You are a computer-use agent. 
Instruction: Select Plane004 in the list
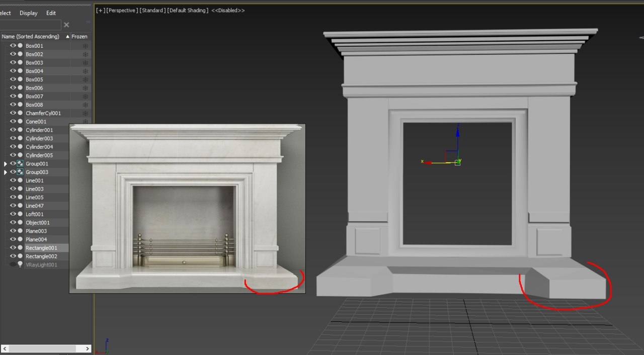coord(36,239)
